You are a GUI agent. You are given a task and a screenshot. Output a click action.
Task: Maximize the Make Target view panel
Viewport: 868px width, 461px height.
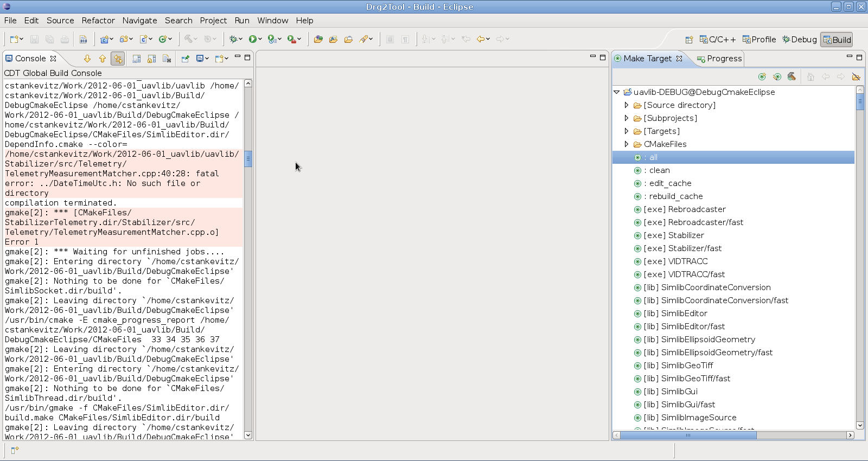(859, 57)
